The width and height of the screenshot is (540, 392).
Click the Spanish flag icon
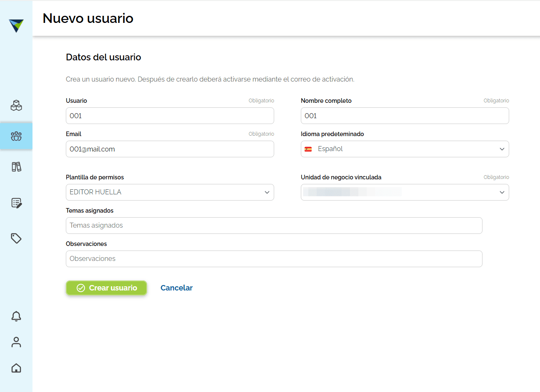308,149
